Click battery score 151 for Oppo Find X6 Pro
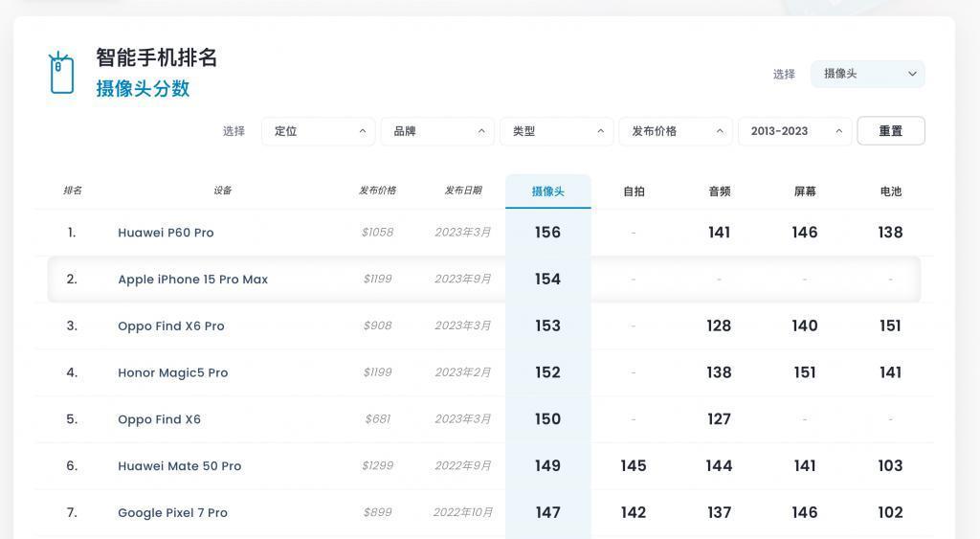 (890, 326)
